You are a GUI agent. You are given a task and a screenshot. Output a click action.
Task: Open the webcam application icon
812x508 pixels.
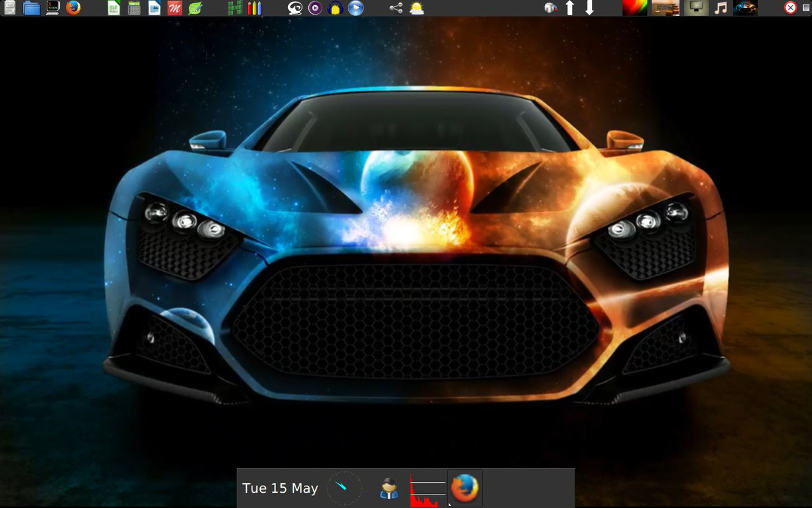tap(295, 8)
